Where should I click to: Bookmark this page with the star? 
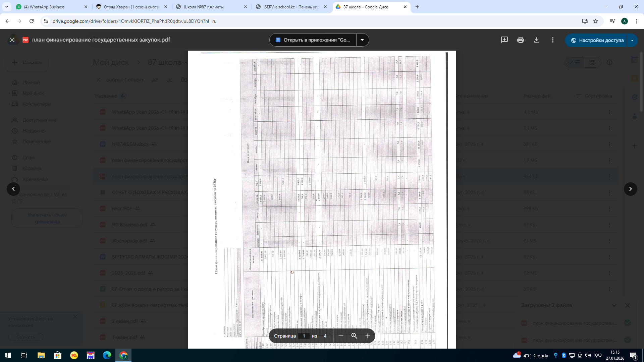pyautogui.click(x=596, y=21)
